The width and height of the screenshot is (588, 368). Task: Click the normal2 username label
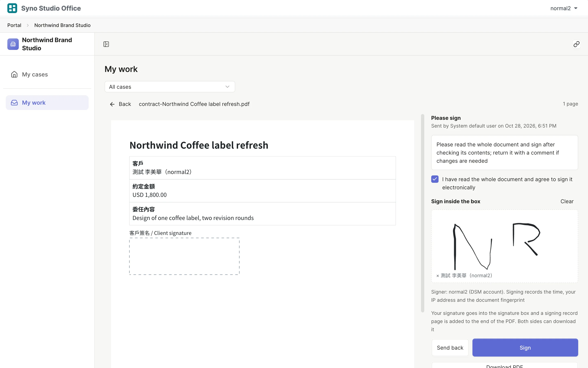coord(560,8)
